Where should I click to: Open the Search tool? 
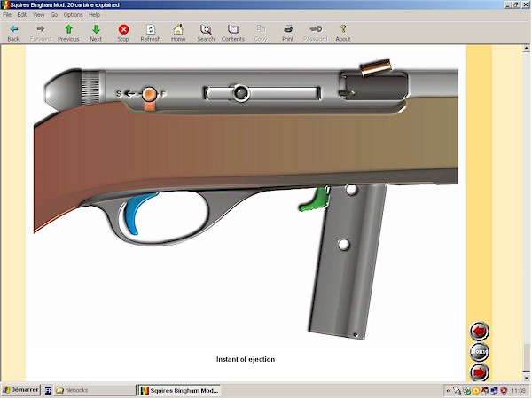pos(206,33)
